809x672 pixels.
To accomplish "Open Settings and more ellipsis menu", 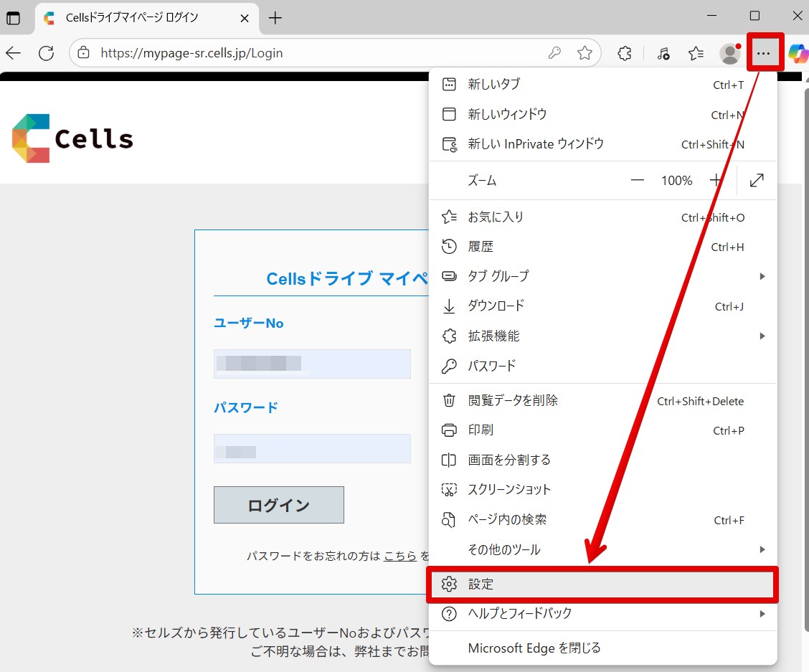I will 764,52.
